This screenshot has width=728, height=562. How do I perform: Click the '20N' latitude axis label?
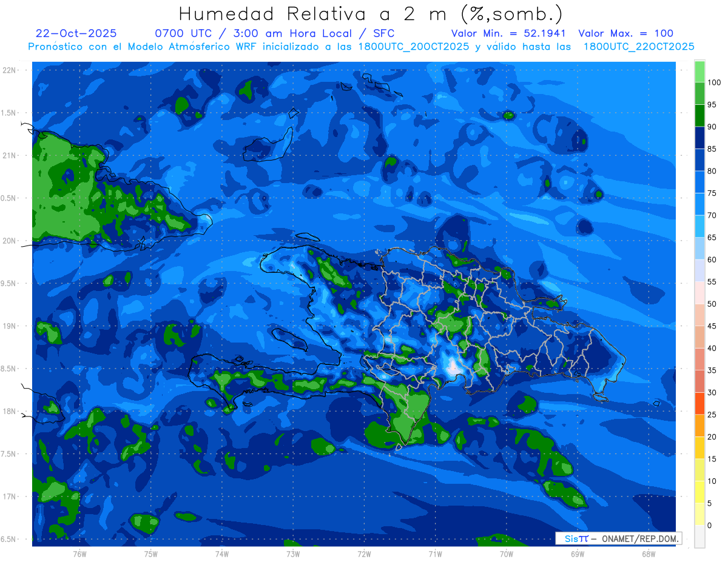[9, 241]
